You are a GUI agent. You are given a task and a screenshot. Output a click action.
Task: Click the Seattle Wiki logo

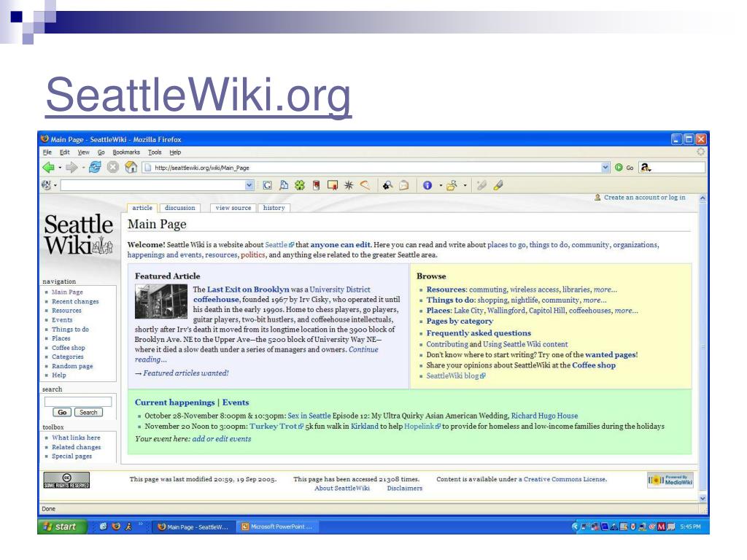coord(79,235)
